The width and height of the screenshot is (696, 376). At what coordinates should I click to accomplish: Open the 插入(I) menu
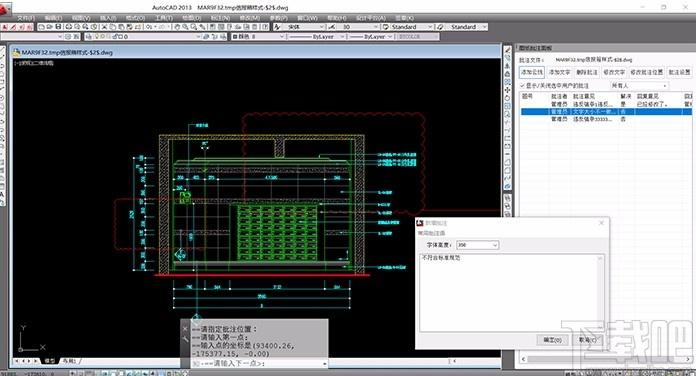(108, 18)
